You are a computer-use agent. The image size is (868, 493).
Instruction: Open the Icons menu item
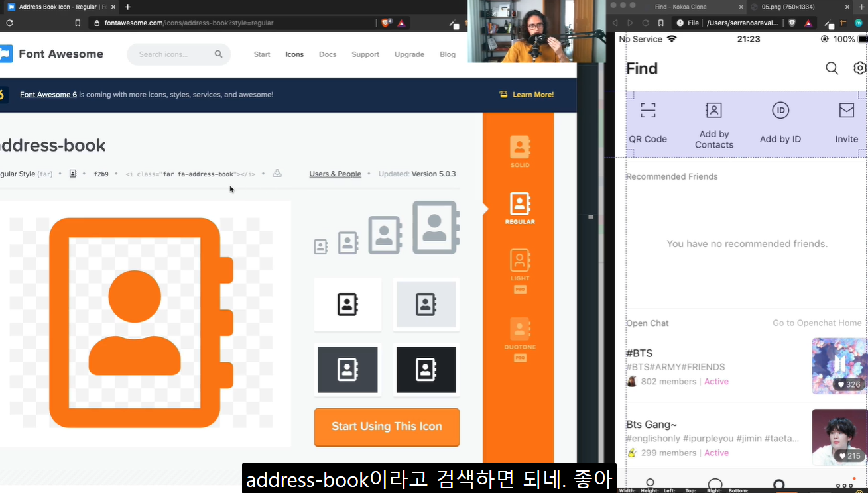[294, 54]
